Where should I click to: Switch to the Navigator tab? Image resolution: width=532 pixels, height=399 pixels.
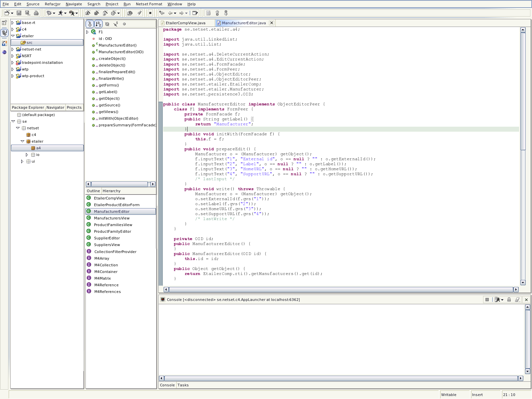tap(55, 107)
